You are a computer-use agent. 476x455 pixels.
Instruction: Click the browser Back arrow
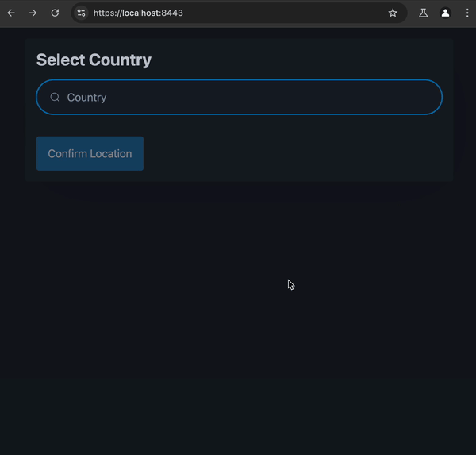tap(11, 13)
